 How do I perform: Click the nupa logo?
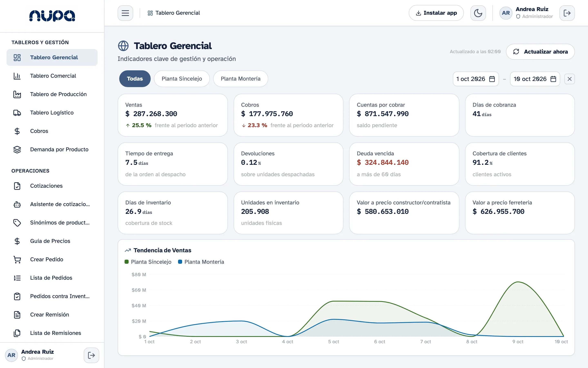click(x=52, y=16)
